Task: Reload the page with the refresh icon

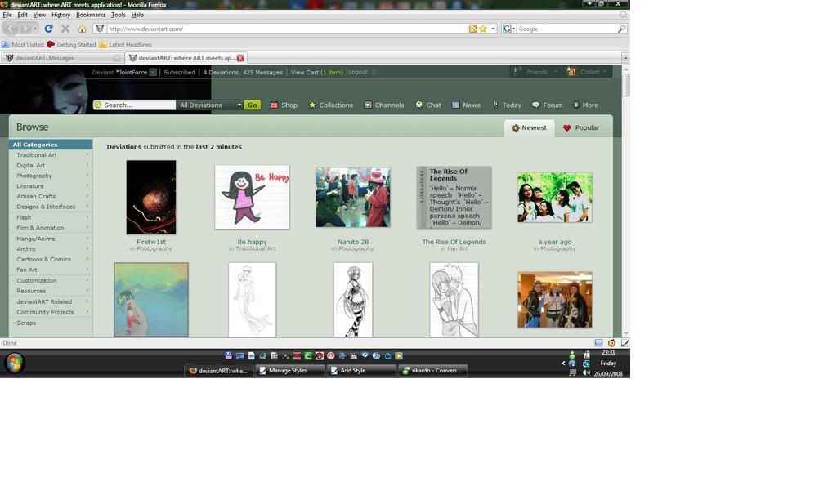Action: coord(48,29)
